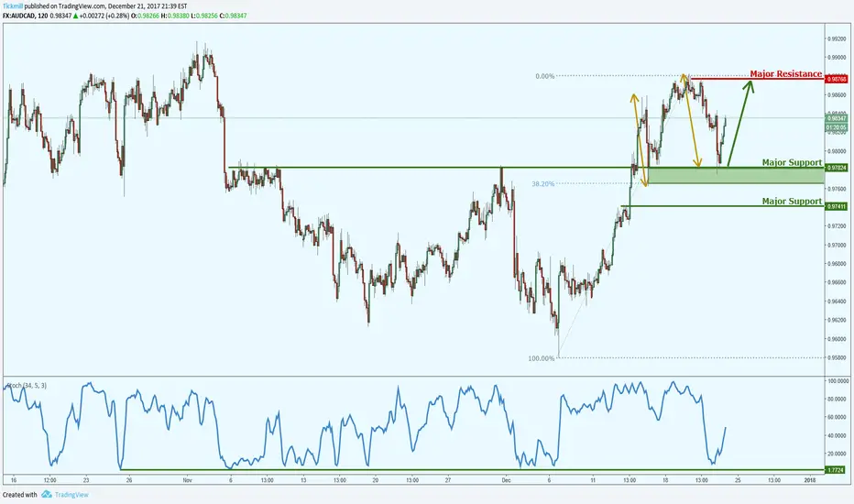
Task: Click the 0.99000 price axis label
Action: coord(837,57)
